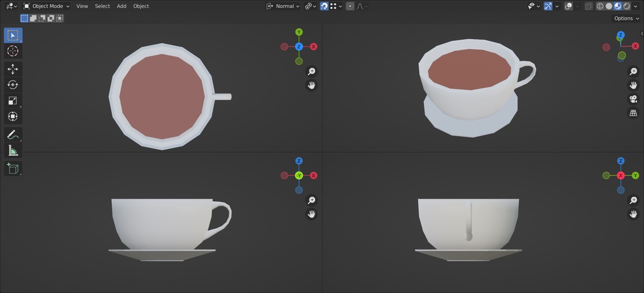Open the Object Mode dropdown
Viewport: 644px width, 293px height.
(x=47, y=6)
